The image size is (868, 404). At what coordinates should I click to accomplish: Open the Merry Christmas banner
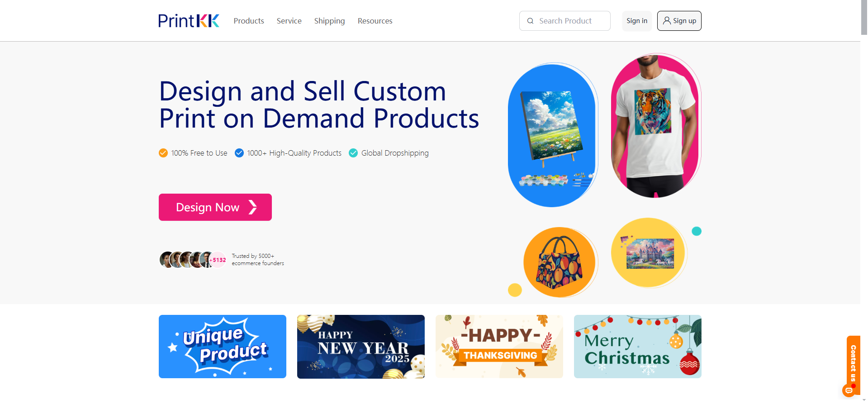click(638, 347)
